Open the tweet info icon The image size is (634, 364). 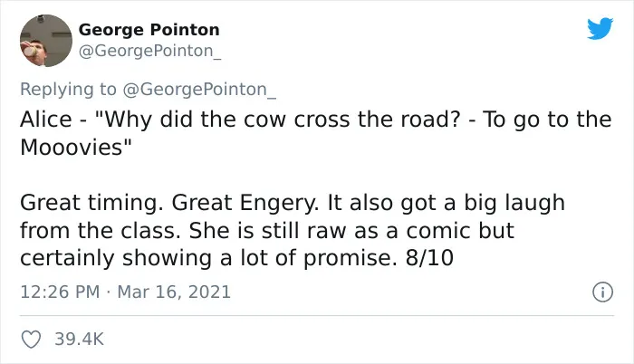[602, 292]
